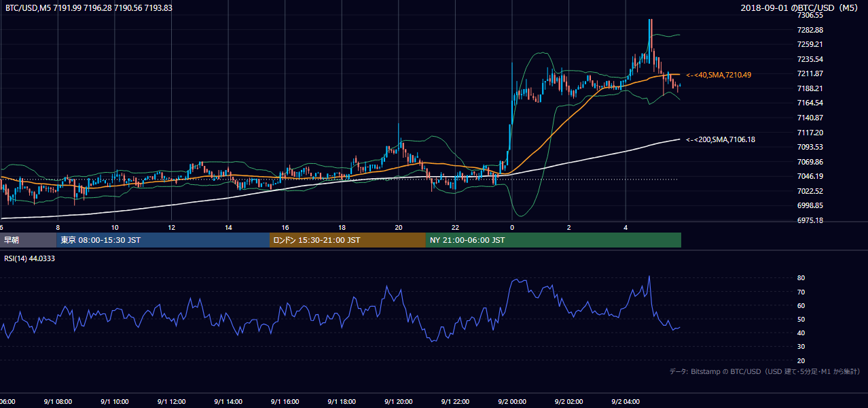Click hour tick 8 under the price chart
This screenshot has width=868, height=408.
pos(58,228)
